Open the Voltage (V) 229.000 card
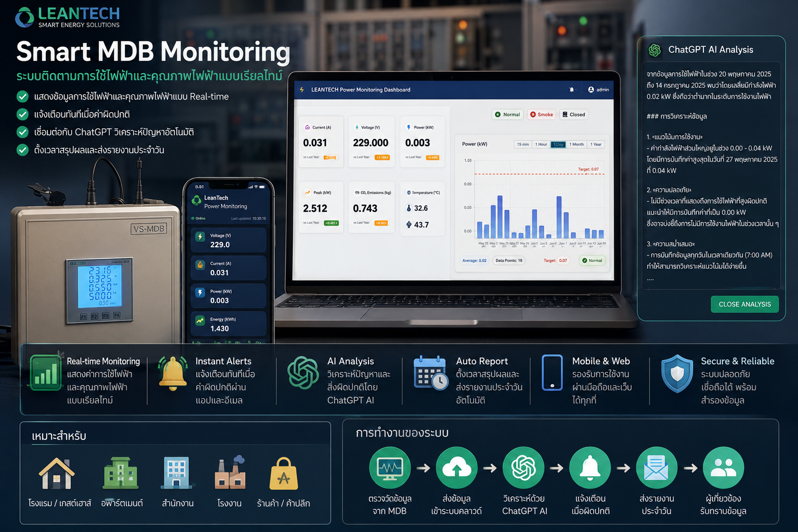Image resolution: width=798 pixels, height=532 pixels. tap(371, 142)
